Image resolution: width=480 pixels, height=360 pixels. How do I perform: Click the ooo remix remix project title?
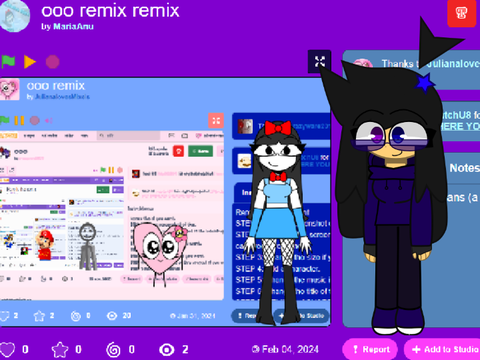[110, 11]
